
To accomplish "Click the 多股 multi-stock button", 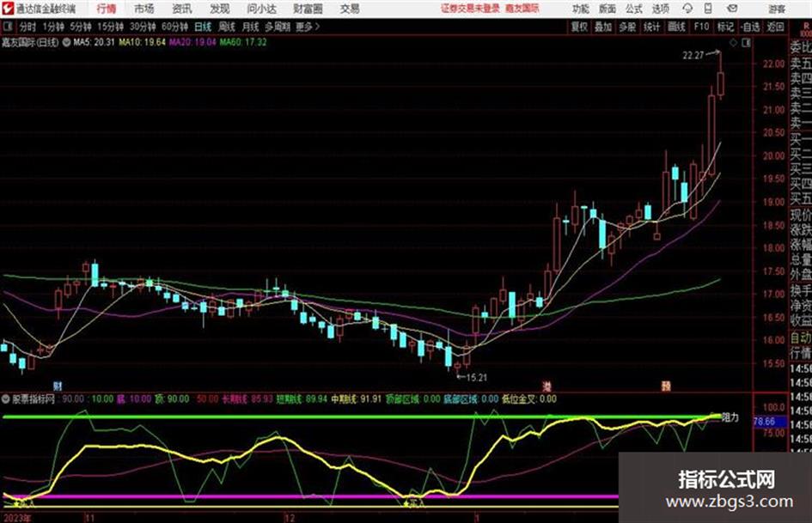I will [x=627, y=27].
